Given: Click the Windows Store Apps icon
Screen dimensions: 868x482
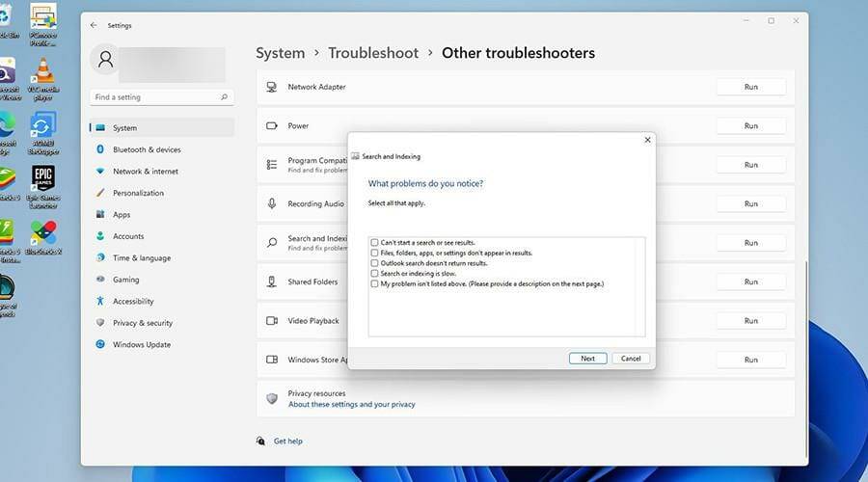Looking at the screenshot, I should 272,360.
